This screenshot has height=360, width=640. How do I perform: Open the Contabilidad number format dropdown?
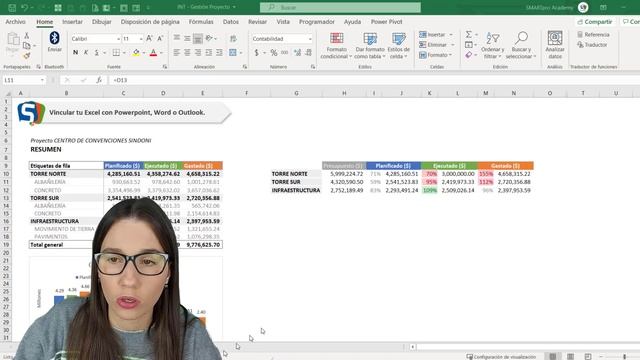point(310,39)
